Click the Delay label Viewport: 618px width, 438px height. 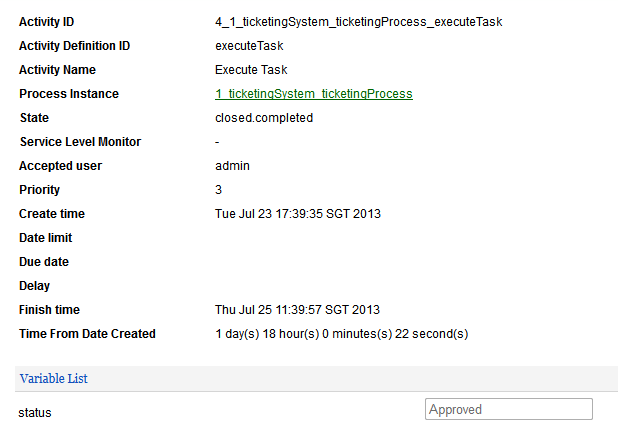pyautogui.click(x=34, y=286)
